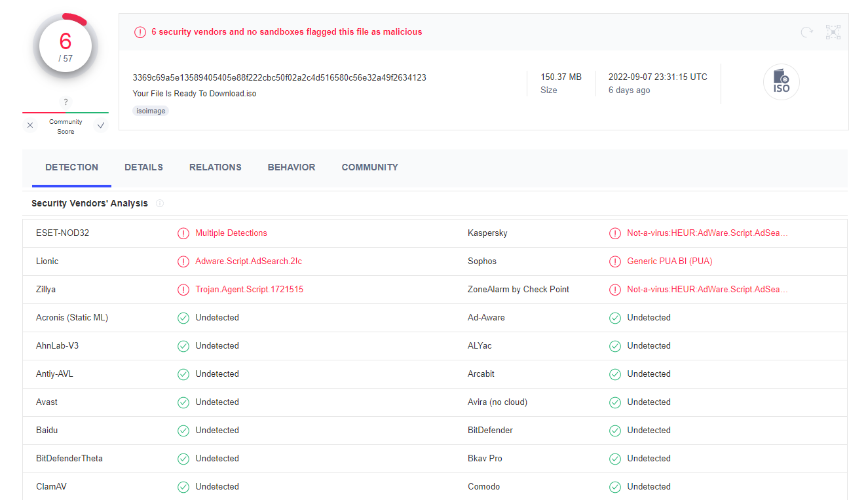Vote down with the community X button

click(30, 126)
